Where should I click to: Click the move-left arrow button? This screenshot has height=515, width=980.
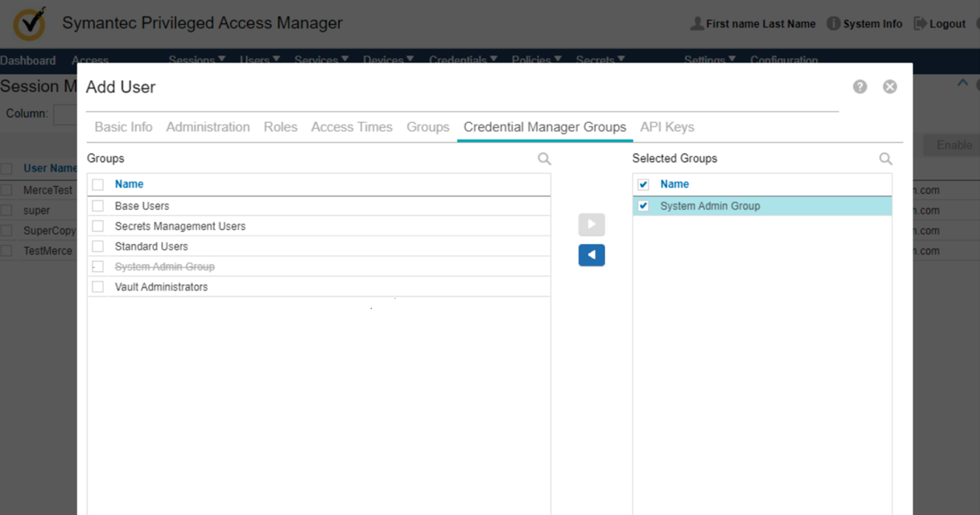click(591, 255)
